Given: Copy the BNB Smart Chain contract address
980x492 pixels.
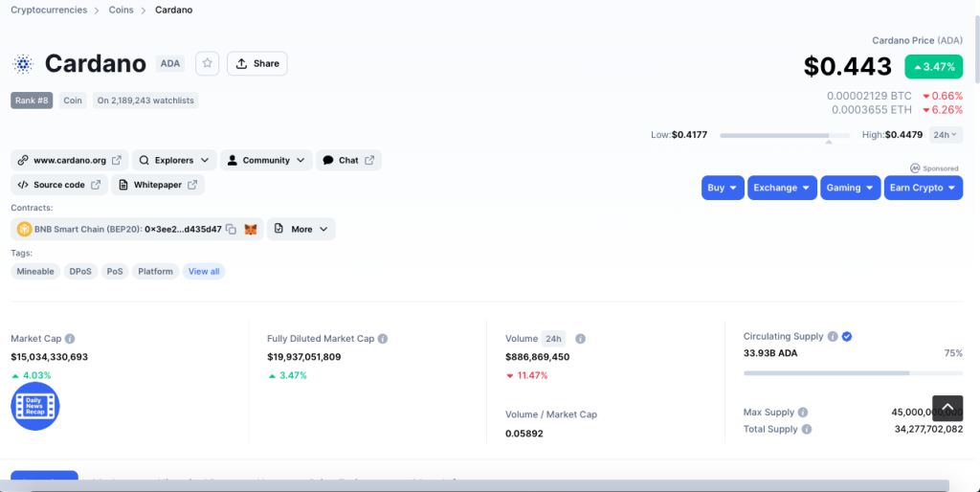Looking at the screenshot, I should click(231, 230).
